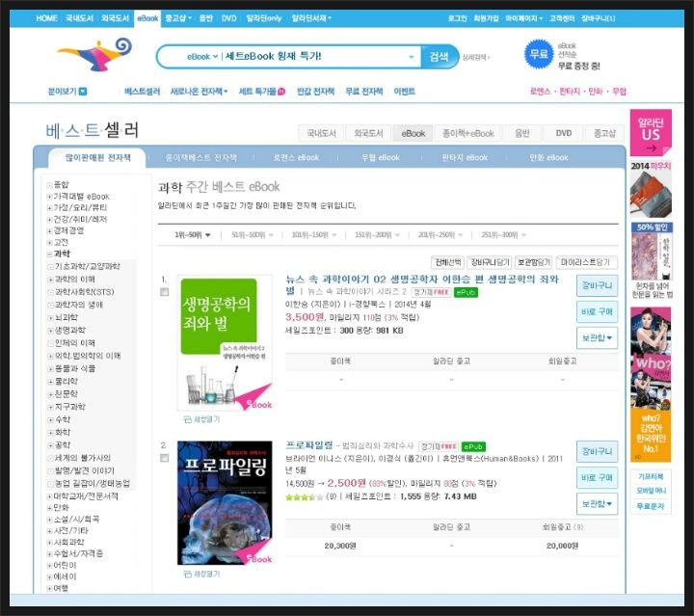The width and height of the screenshot is (694, 616).
Task: Open the eBook search scope dropdown
Action: (202, 57)
